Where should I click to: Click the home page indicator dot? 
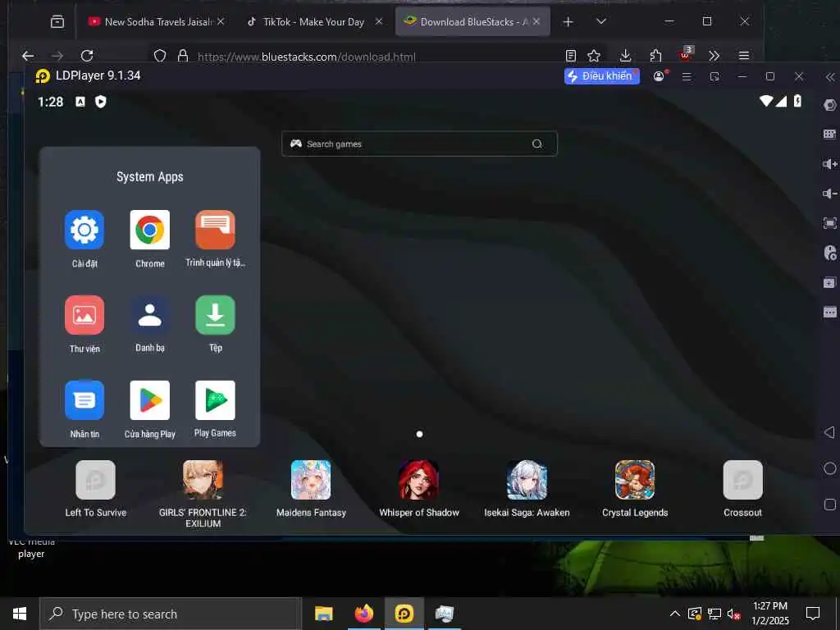coord(419,434)
